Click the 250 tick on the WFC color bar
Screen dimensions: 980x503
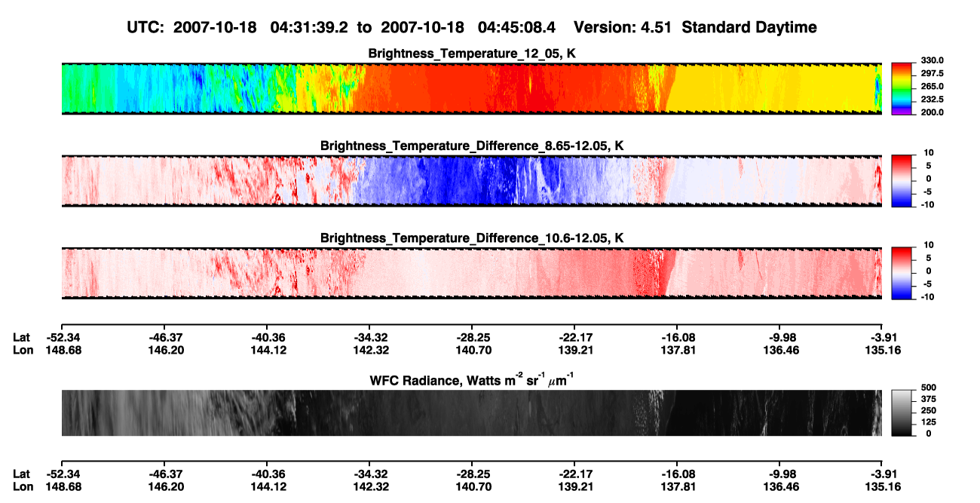929,410
